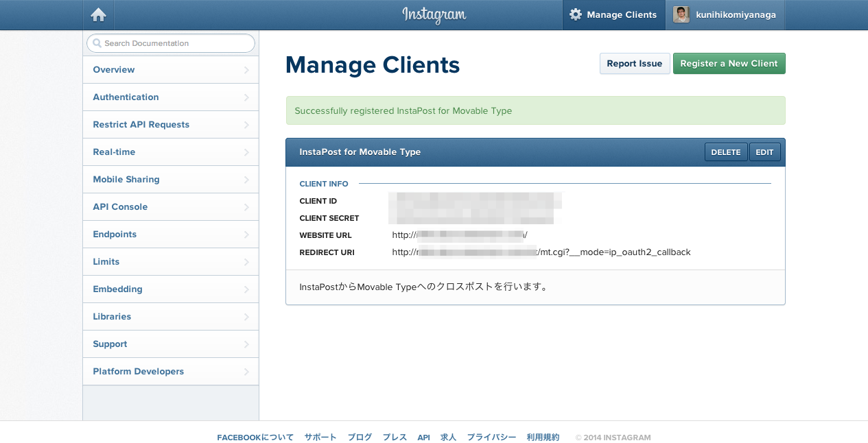This screenshot has width=868, height=443.
Task: Open the ブログ footer link
Action: (360, 438)
